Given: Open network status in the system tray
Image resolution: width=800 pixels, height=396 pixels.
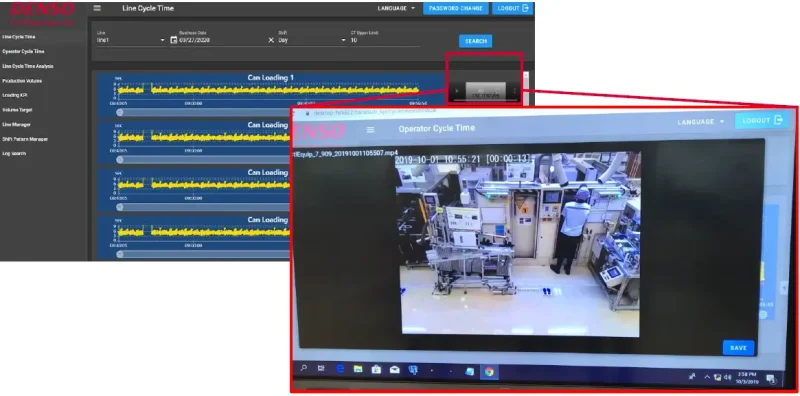Looking at the screenshot, I should tap(717, 377).
